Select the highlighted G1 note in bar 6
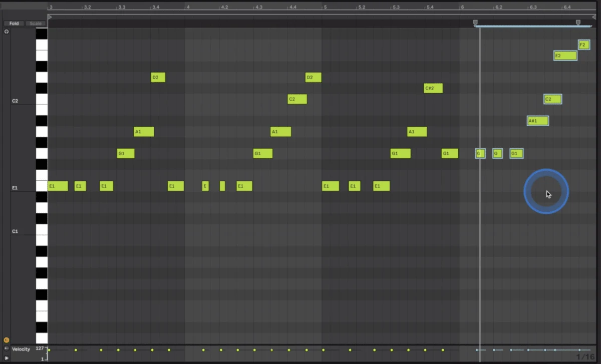Image resolution: width=601 pixels, height=364 pixels. 517,153
